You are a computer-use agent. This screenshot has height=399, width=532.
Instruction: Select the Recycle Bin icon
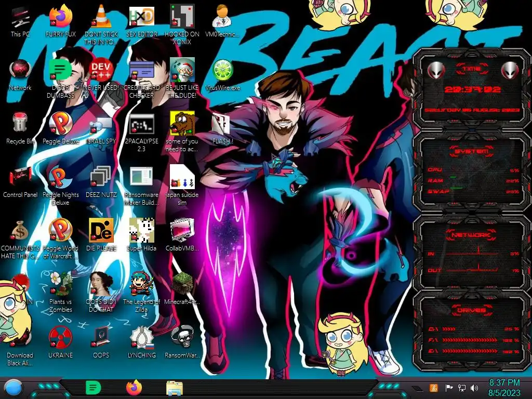(x=20, y=123)
